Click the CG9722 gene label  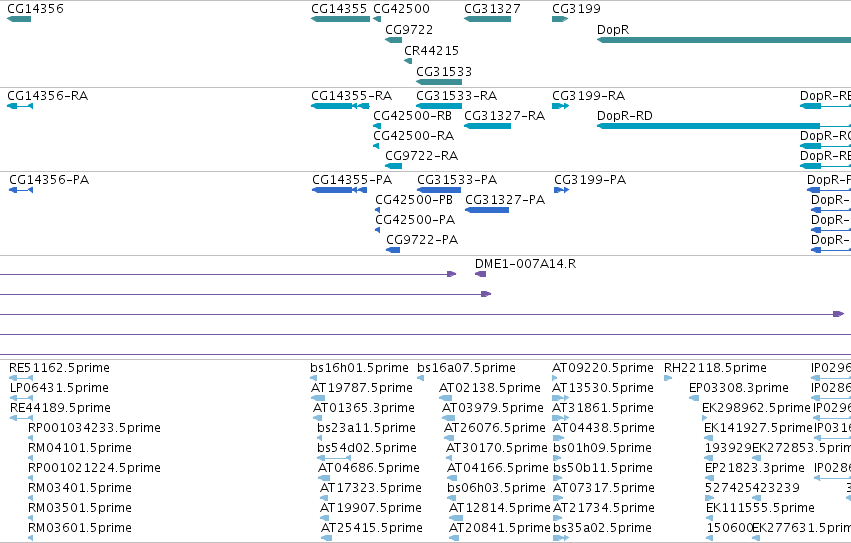(x=409, y=29)
